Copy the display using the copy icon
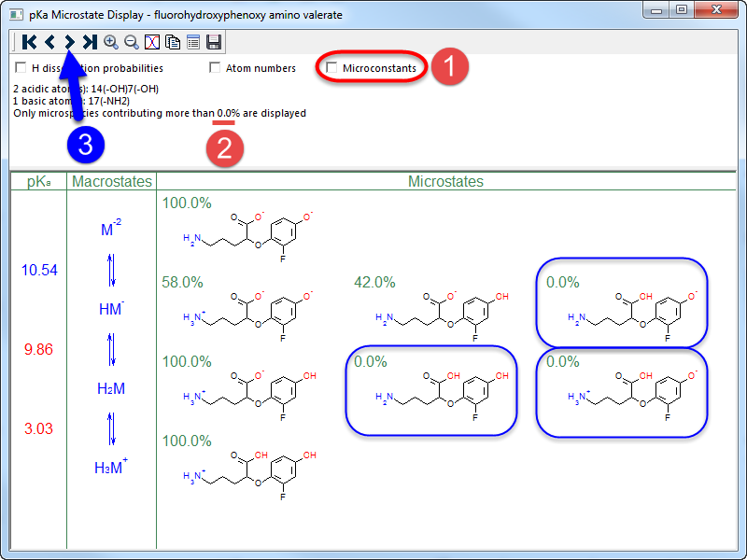This screenshot has height=560, width=747. [x=173, y=42]
